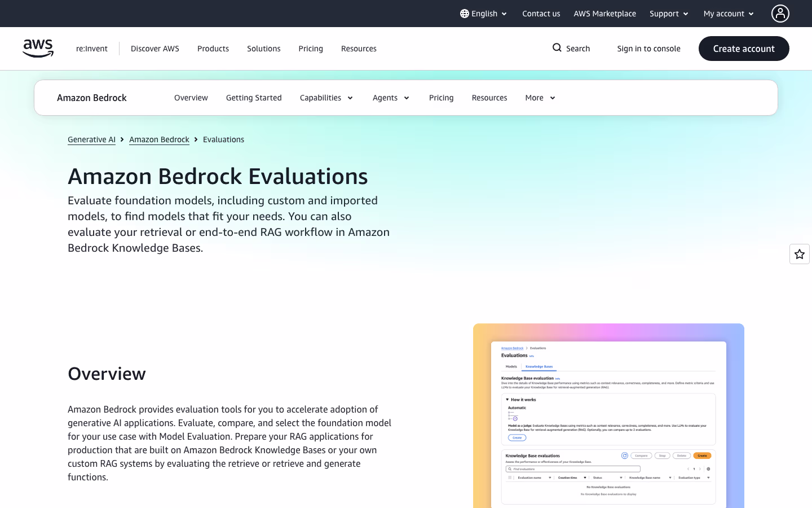Click the Amazon Bedrock breadcrumb link
Viewport: 812px width, 508px height.
point(159,139)
